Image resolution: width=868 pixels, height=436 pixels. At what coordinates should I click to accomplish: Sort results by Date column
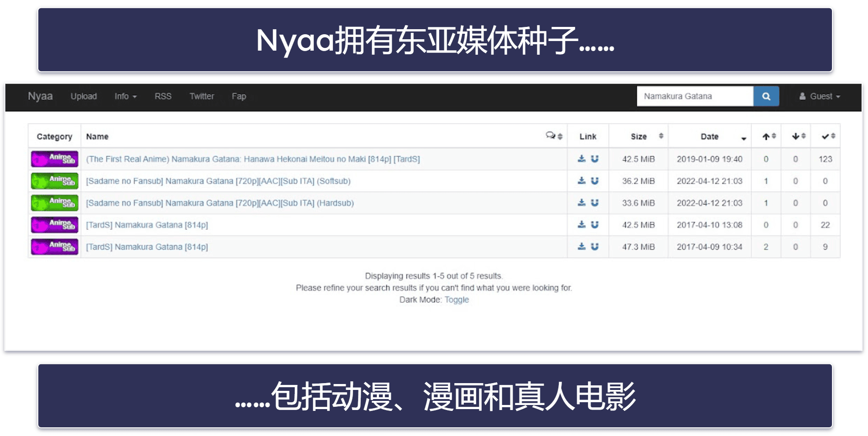710,136
